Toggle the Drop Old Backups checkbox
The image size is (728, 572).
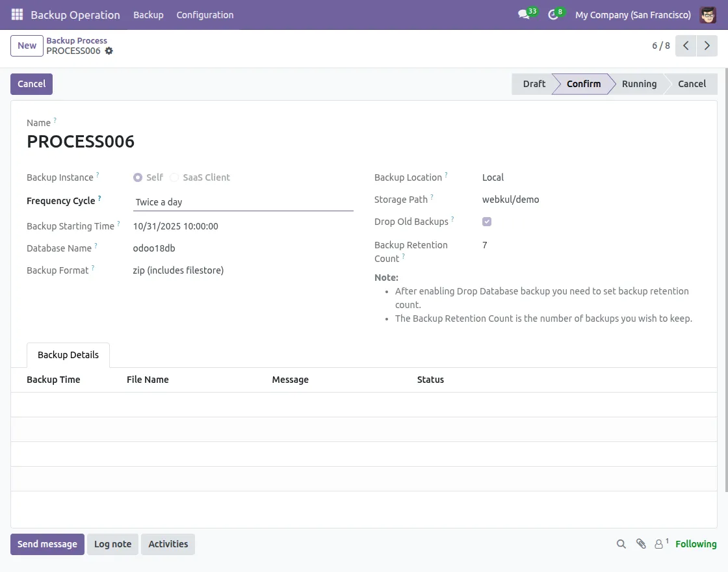point(487,222)
